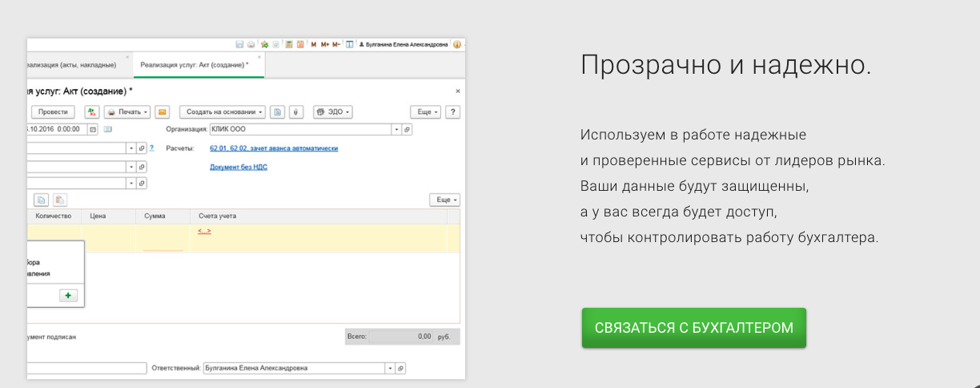Click the copy rows icon above table

[x=41, y=200]
